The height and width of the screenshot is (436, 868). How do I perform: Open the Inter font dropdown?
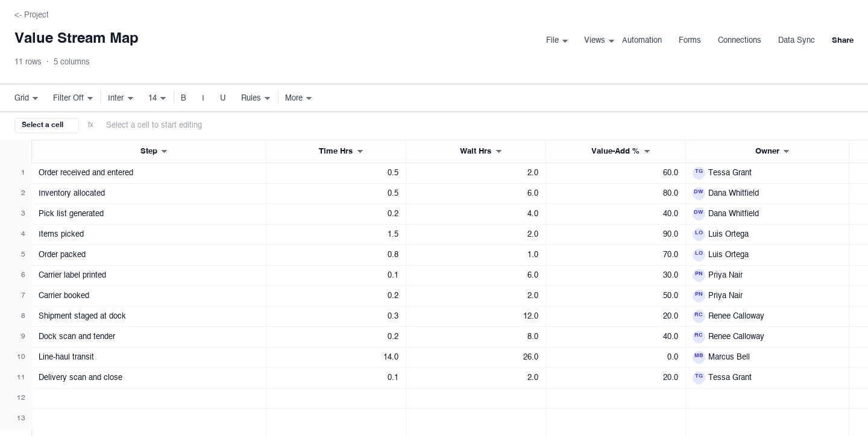[x=121, y=98]
